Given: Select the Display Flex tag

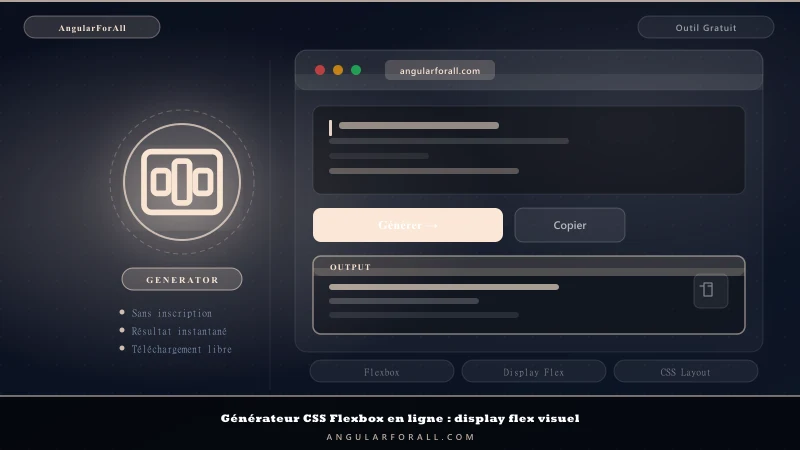Looking at the screenshot, I should point(534,372).
